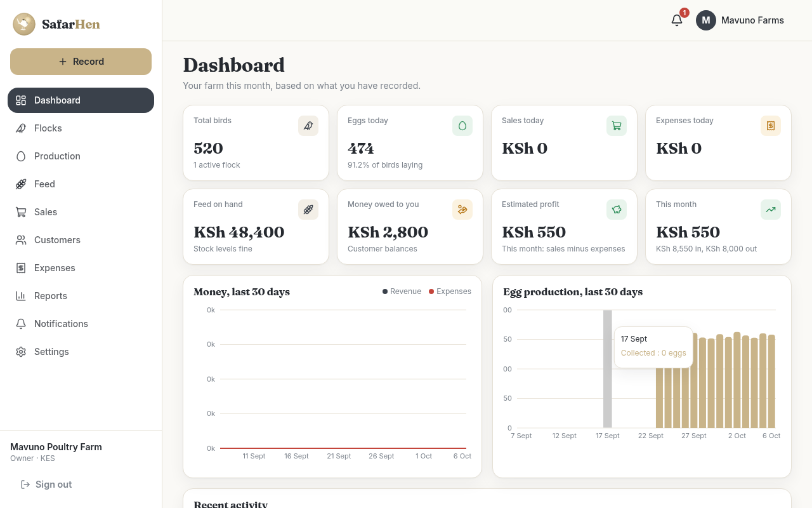Click the grey 17 Sept bar in egg chart
Image resolution: width=812 pixels, height=508 pixels.
(x=607, y=369)
